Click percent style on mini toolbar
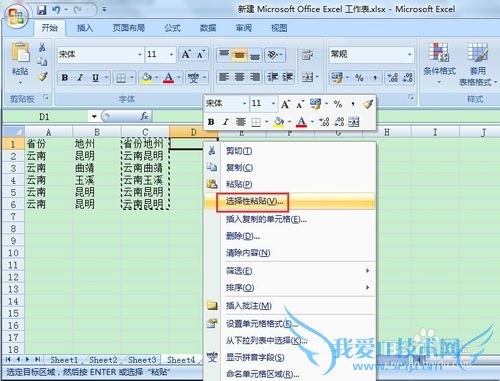The width and height of the screenshot is (500, 381). pyautogui.click(x=338, y=104)
